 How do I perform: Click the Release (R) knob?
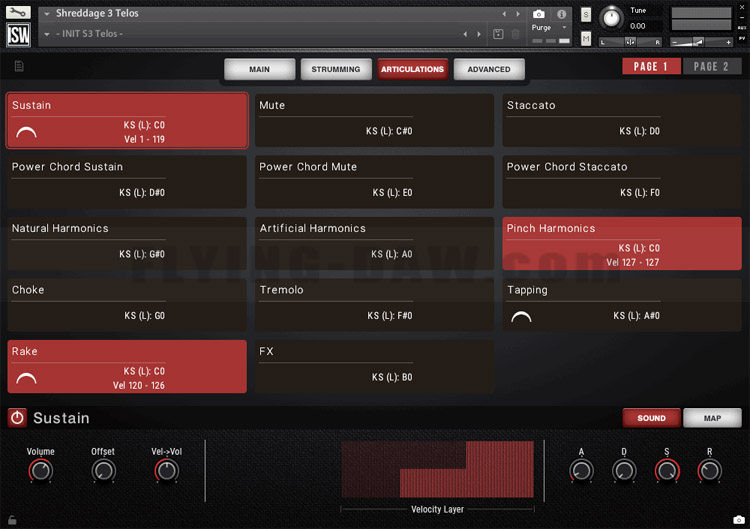click(x=709, y=471)
